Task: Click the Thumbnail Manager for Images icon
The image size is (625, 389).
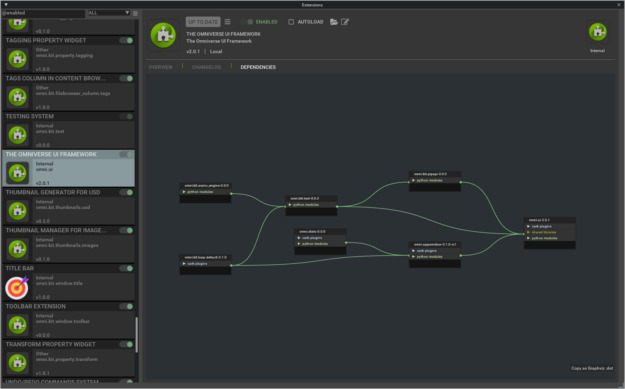Action: pyautogui.click(x=18, y=249)
